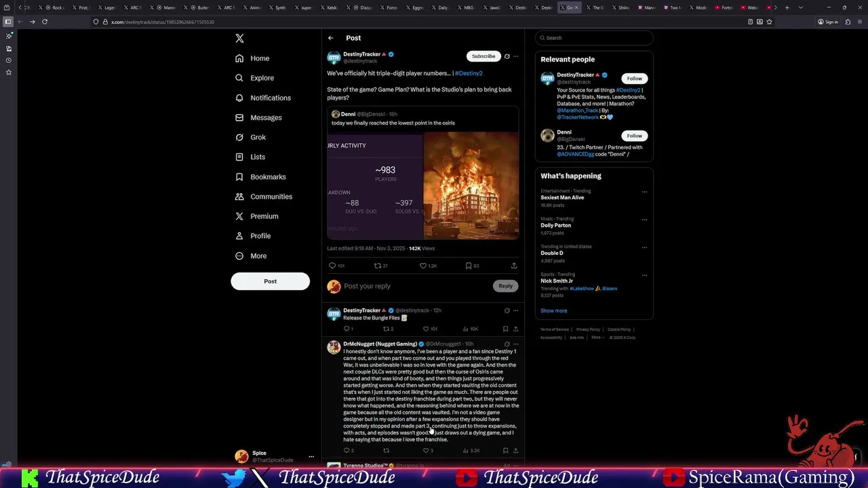Share the Release the Bungie Files reply
The height and width of the screenshot is (488, 868).
[515, 329]
